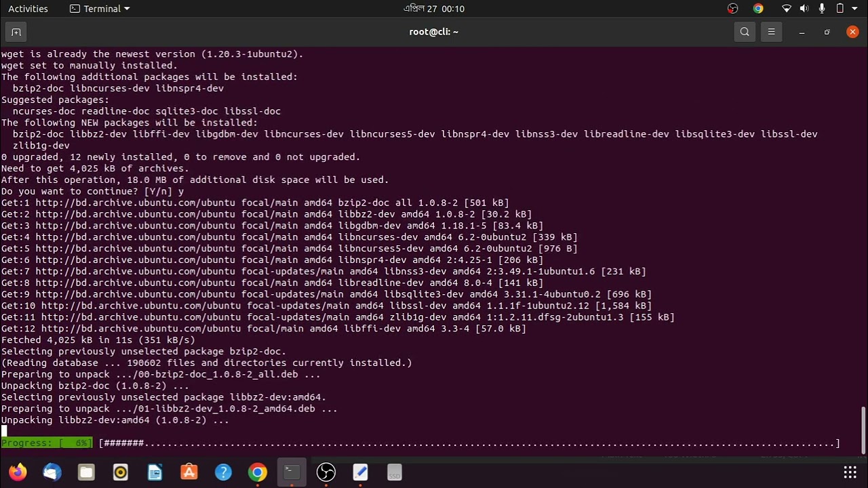Click the Get:1 bzip2-doc download line
868x488 pixels.
(255, 203)
